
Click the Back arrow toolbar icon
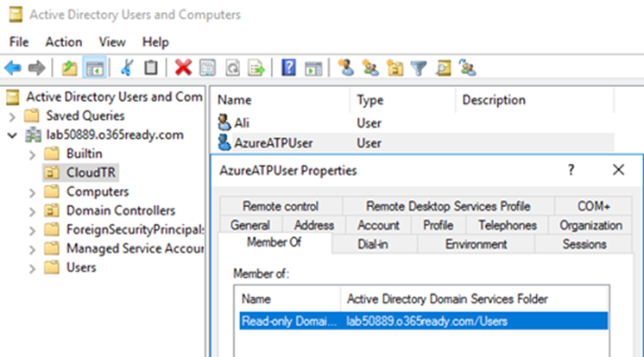pyautogui.click(x=13, y=68)
